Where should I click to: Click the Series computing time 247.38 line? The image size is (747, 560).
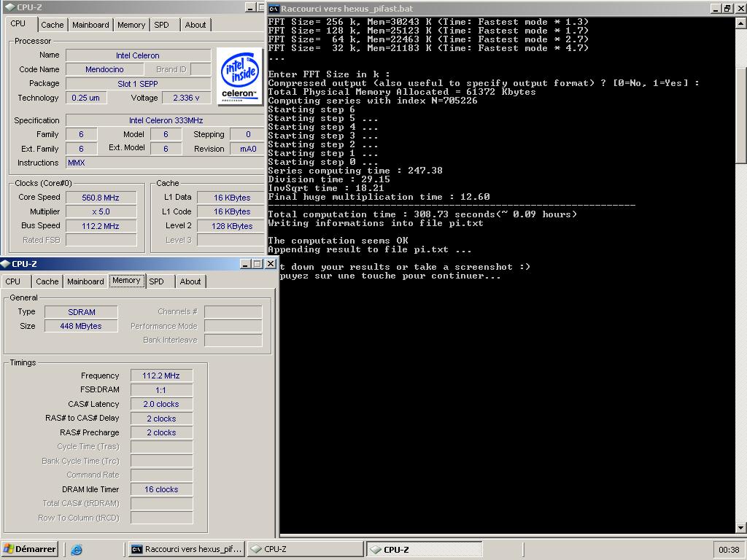point(355,171)
